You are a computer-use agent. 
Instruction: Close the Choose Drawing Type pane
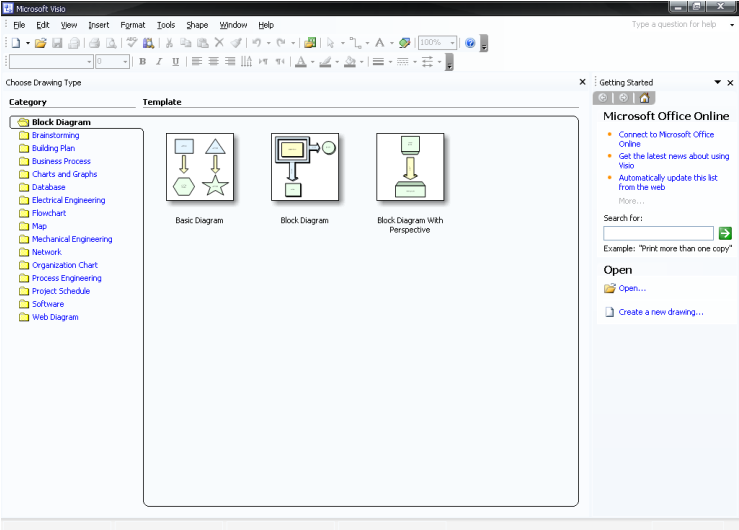click(x=583, y=82)
